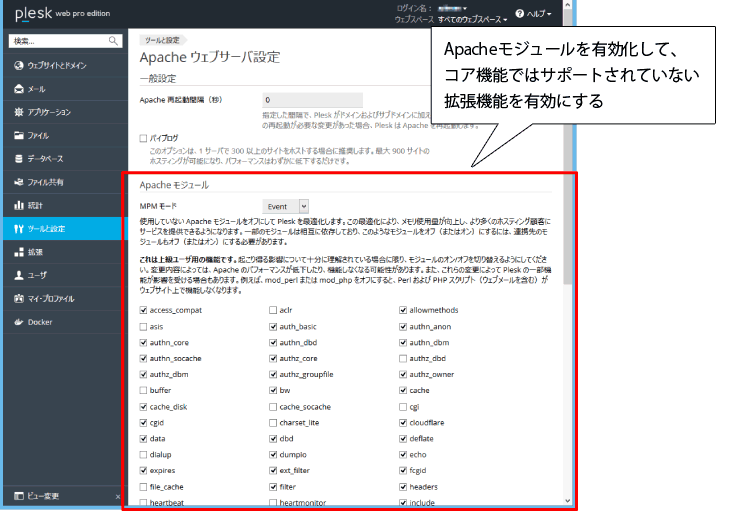Open the Users menu item
The image size is (730, 512).
pos(65,275)
